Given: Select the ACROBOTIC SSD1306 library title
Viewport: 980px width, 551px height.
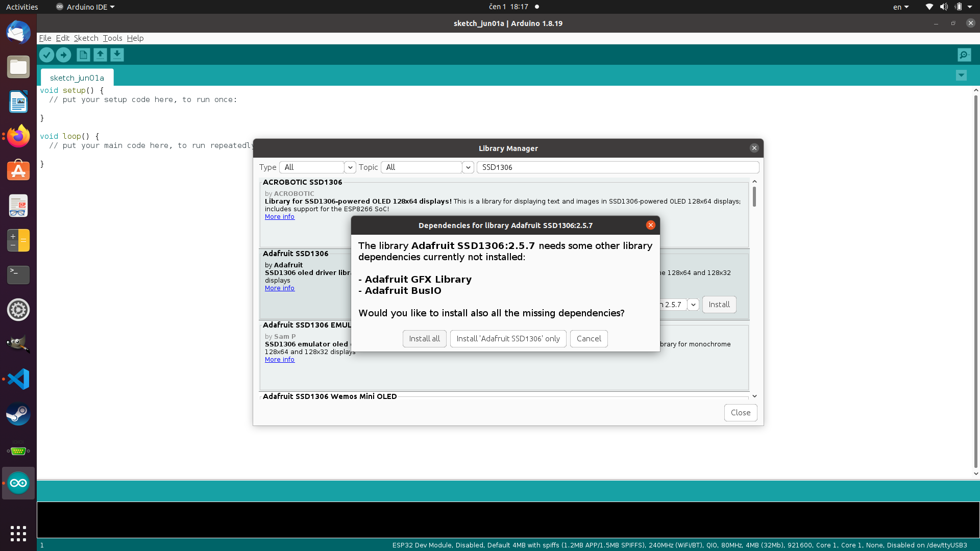Looking at the screenshot, I should pyautogui.click(x=302, y=182).
